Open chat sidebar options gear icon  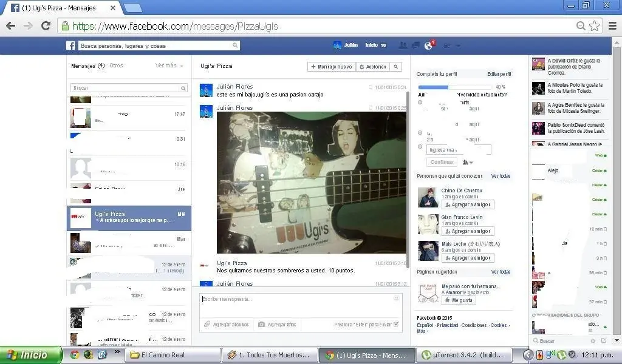[x=593, y=340]
